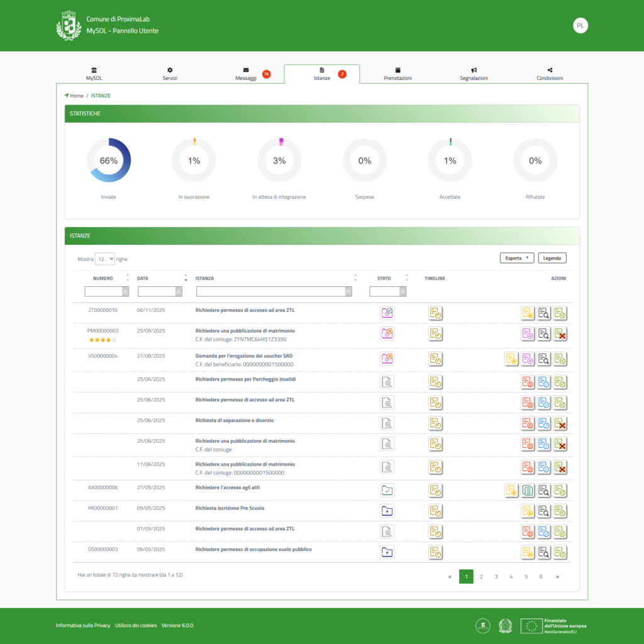This screenshot has width=644, height=644.
Task: Expand the Esporta export dropdown
Action: (516, 258)
